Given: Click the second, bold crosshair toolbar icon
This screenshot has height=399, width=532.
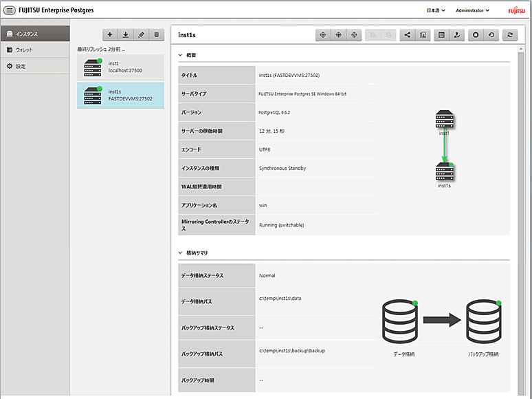Looking at the screenshot, I should pyautogui.click(x=339, y=35).
